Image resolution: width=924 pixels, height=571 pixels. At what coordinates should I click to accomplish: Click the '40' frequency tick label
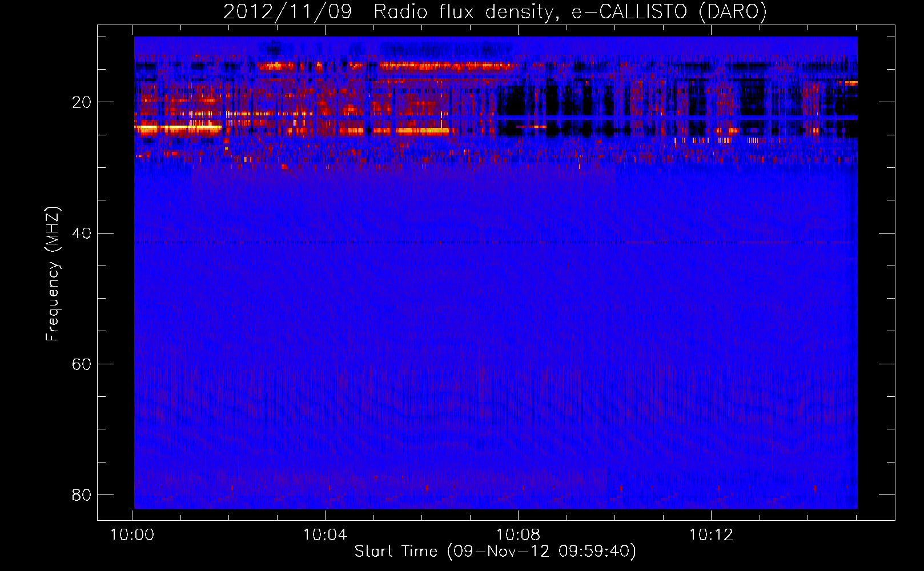(x=82, y=234)
